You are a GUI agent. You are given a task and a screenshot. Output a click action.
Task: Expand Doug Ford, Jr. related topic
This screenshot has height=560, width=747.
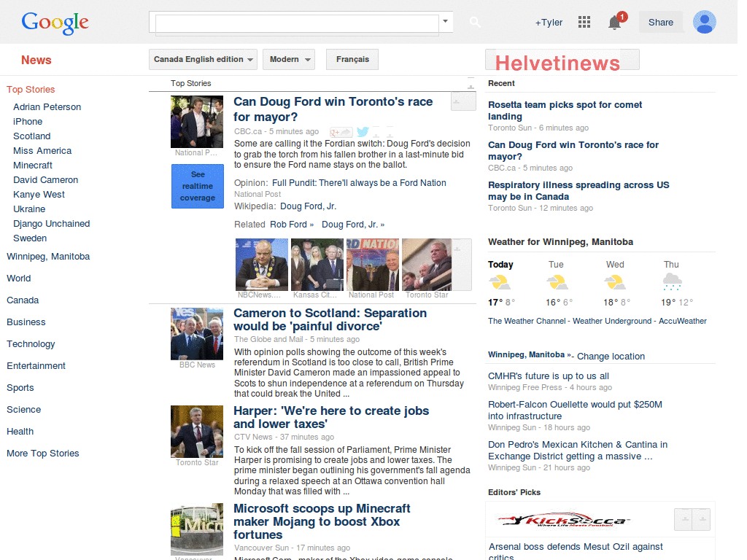point(353,225)
